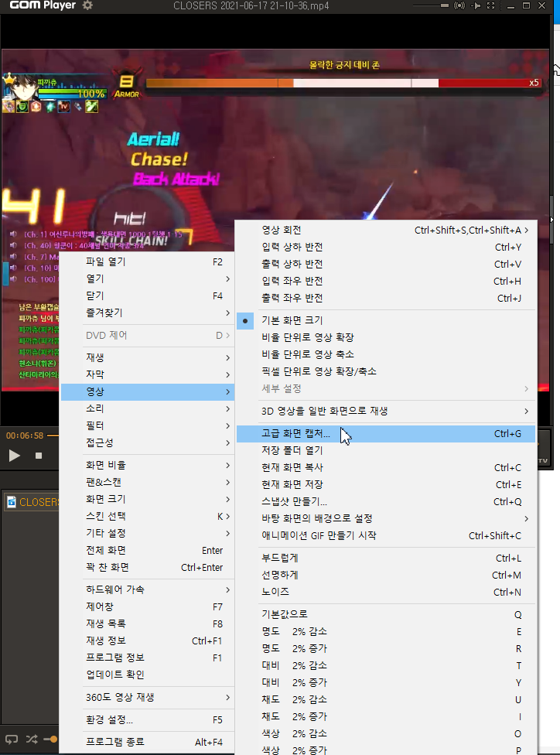Image resolution: width=560 pixels, height=755 pixels.
Task: Expand the 자막 submenu
Action: pos(147,374)
